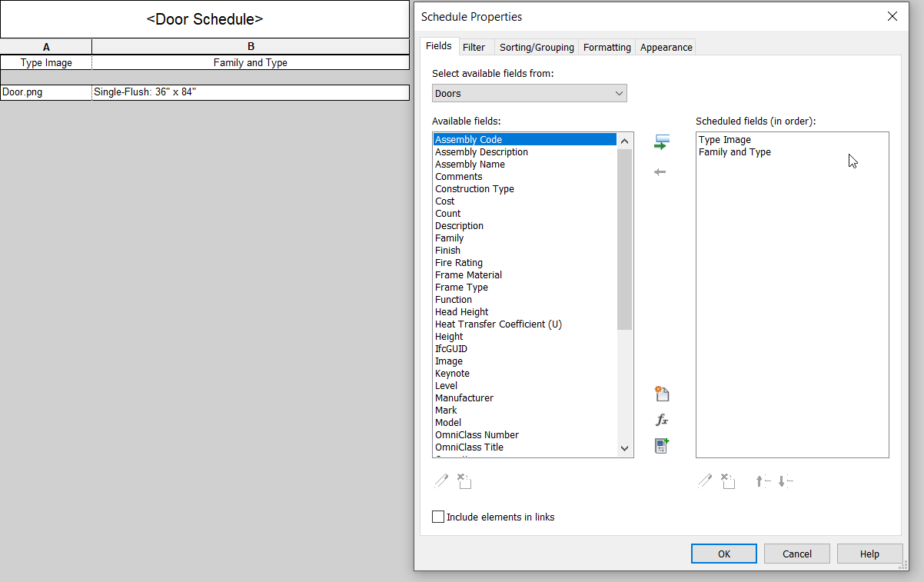Open the Appearance tab
The height and width of the screenshot is (582, 924).
tap(666, 47)
